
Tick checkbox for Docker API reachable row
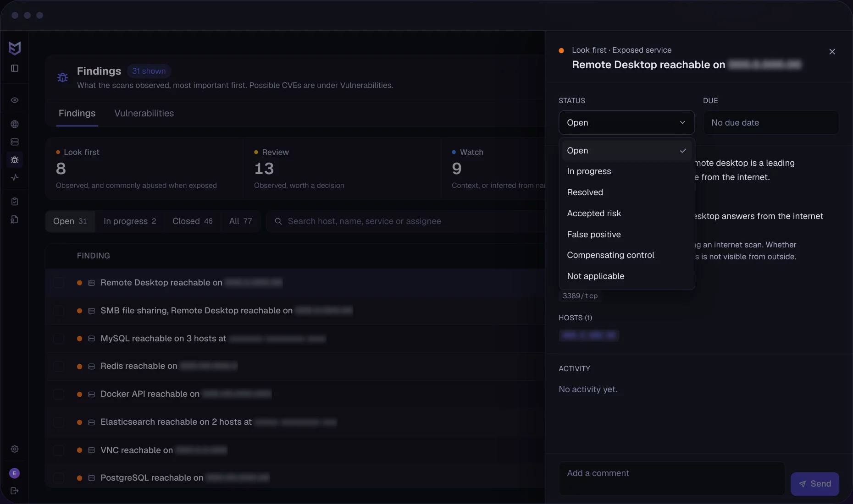click(59, 394)
